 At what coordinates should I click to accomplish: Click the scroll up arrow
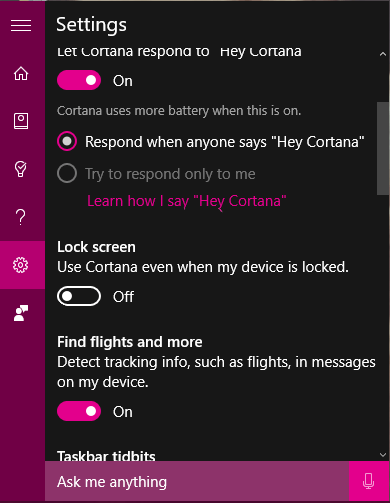point(383,54)
